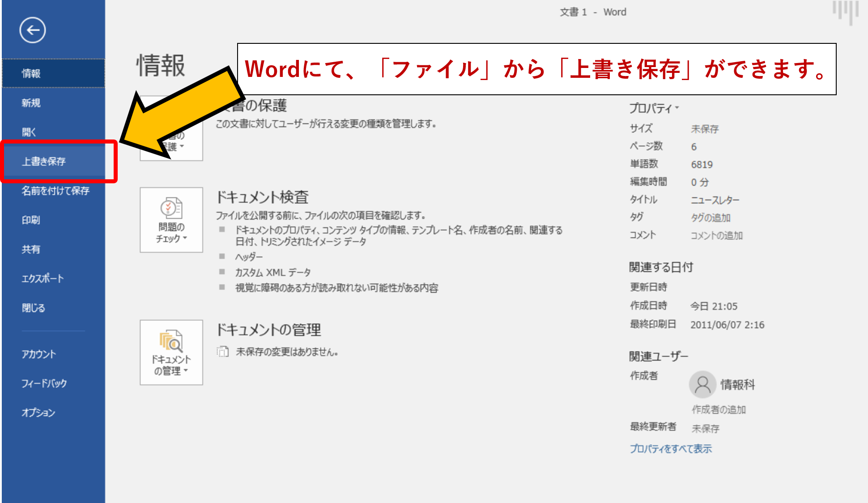Click the サイズ value 未保存

coord(705,129)
